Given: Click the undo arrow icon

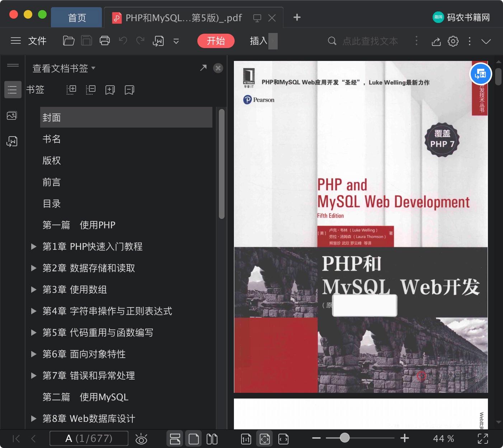Looking at the screenshot, I should [123, 41].
